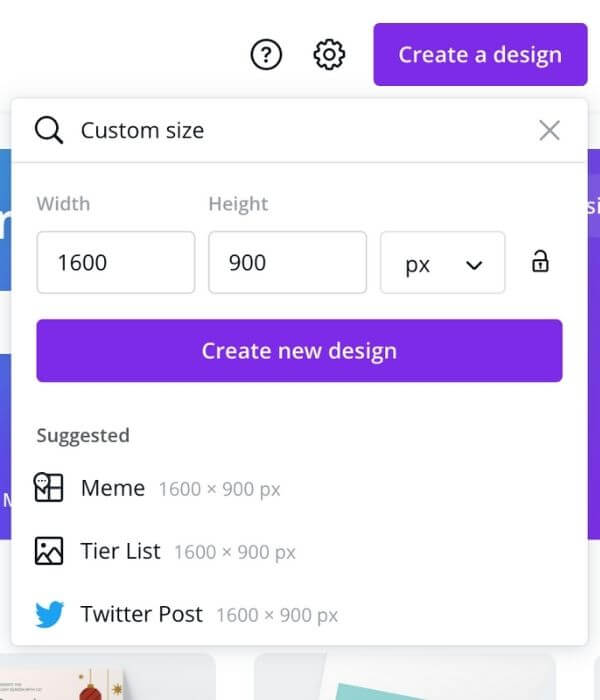Click the chevron in units selector
600x700 pixels.
click(x=474, y=265)
